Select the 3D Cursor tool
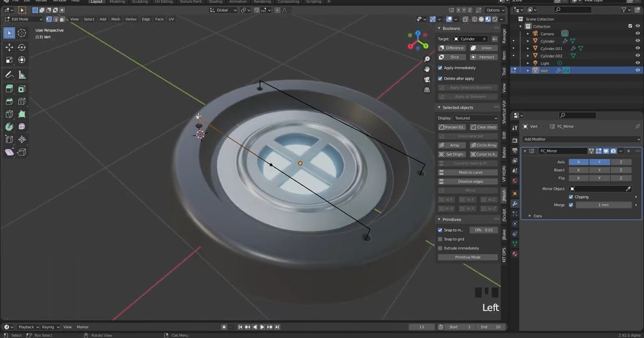 coord(22,33)
